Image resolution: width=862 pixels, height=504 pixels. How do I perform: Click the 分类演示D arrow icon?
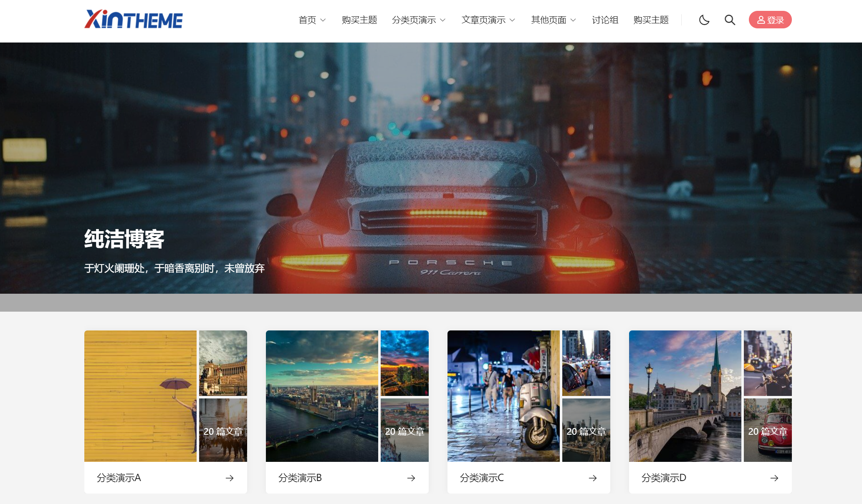point(774,478)
